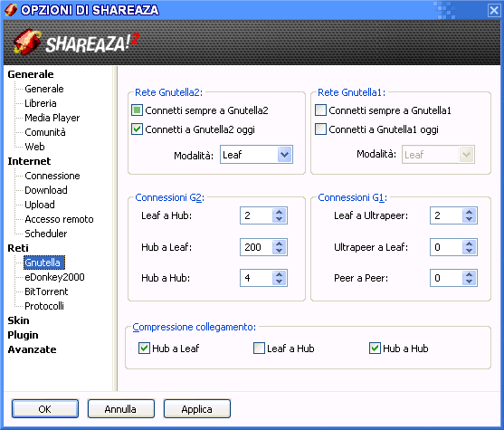
Task: Open the Comunità settings page
Action: coord(45,132)
